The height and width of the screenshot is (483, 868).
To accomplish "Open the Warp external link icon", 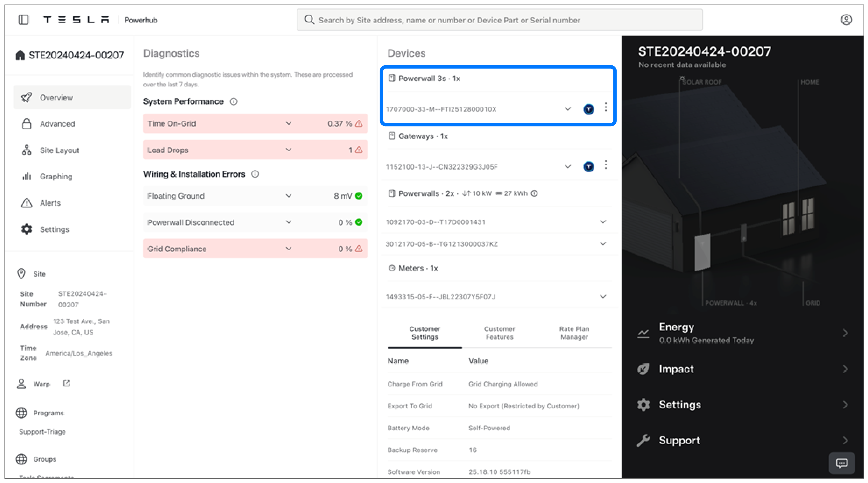I will [x=66, y=383].
